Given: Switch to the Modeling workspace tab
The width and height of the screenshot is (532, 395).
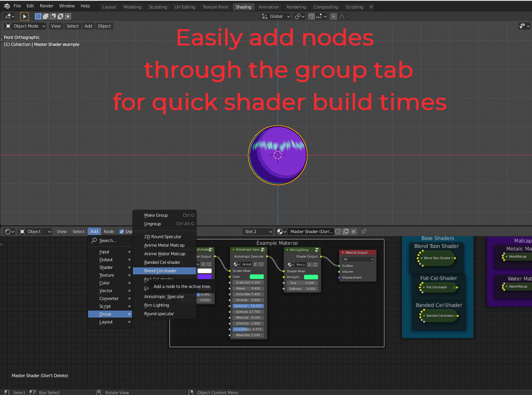Looking at the screenshot, I should point(132,7).
